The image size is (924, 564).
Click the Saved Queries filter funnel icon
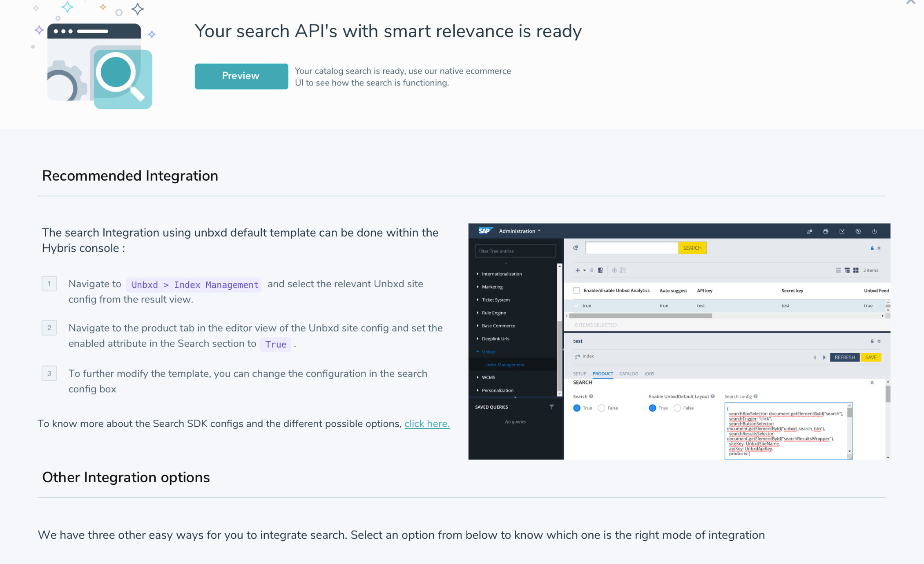551,407
